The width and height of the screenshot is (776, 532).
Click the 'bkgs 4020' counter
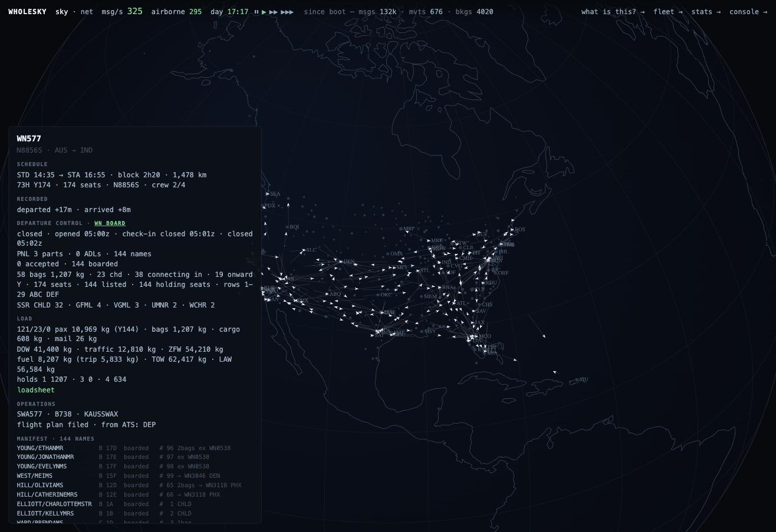[x=474, y=12]
